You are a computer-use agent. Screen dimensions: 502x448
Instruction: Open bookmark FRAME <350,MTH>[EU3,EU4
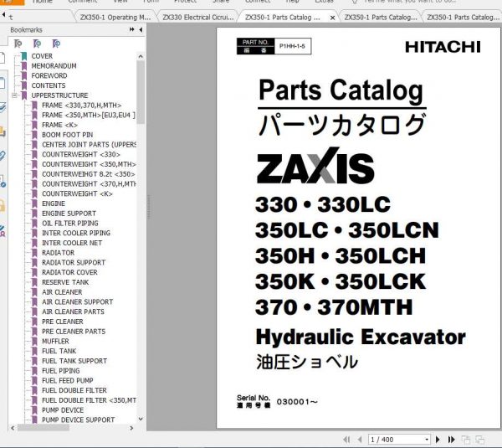tap(89, 115)
